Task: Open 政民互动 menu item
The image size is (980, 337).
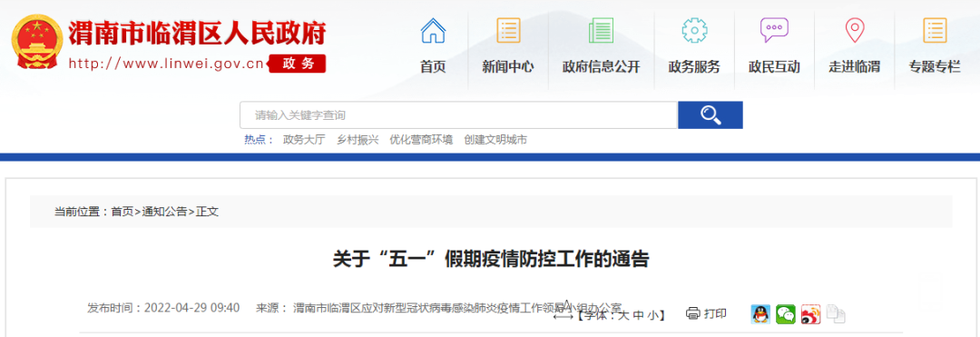Action: pyautogui.click(x=774, y=67)
